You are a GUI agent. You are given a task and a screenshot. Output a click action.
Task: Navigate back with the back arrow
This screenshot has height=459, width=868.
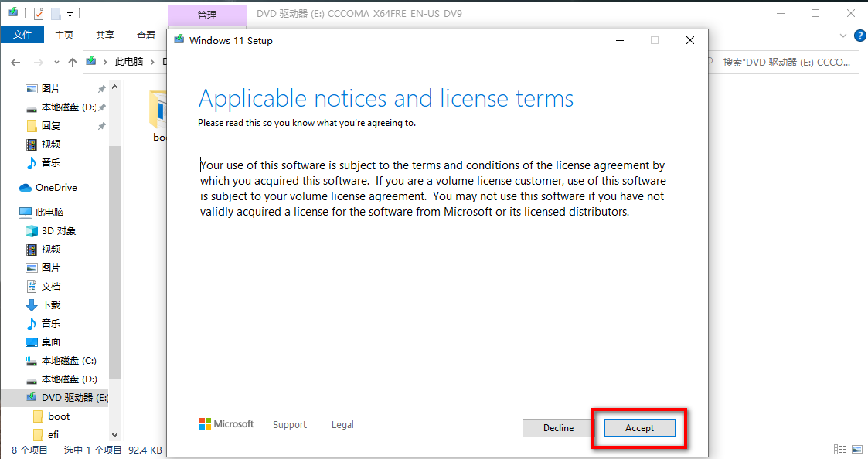click(16, 62)
